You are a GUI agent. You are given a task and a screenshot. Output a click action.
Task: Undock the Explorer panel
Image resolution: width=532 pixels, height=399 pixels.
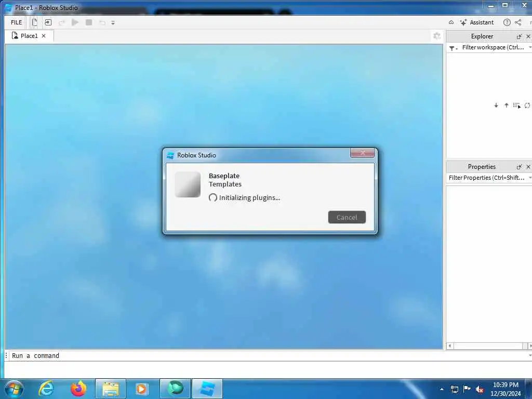(x=519, y=36)
